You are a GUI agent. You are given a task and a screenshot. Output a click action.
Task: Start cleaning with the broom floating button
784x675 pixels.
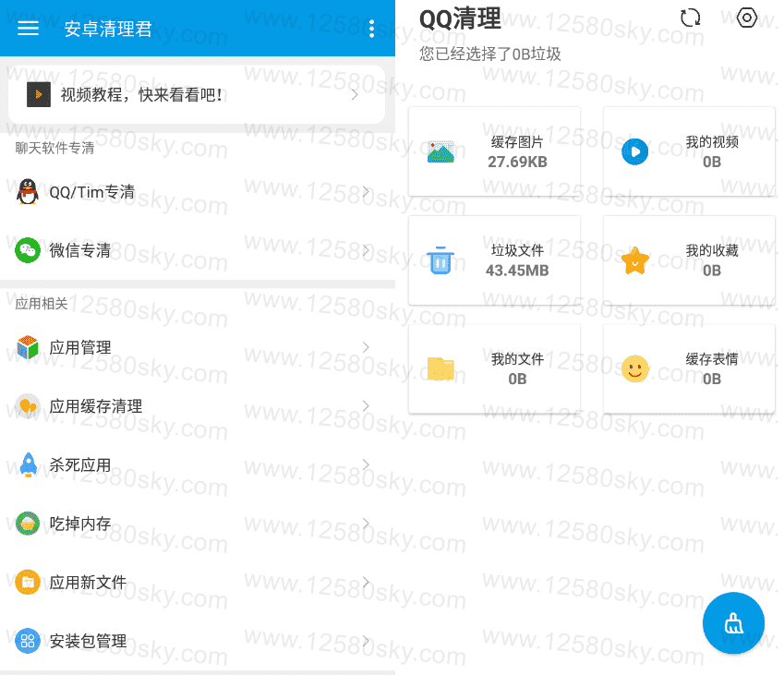(x=733, y=623)
